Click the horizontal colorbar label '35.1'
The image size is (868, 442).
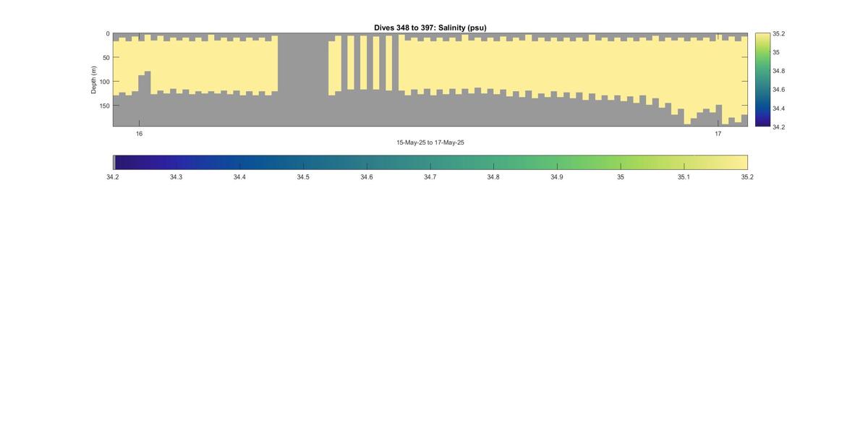coord(684,177)
